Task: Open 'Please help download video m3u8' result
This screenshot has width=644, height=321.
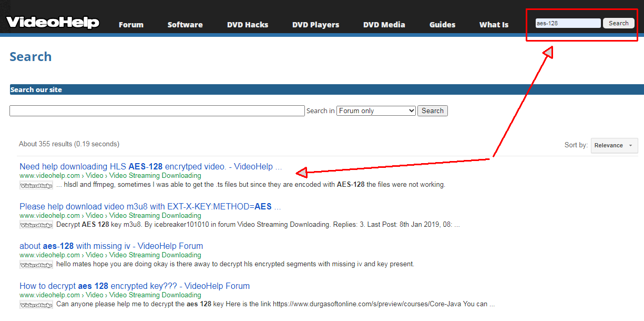Action: 150,207
